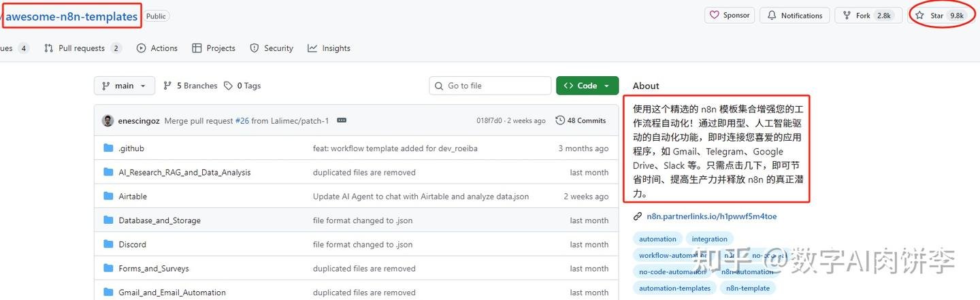Click '2 weeks ago' timestamp on Airtable row

tap(586, 197)
